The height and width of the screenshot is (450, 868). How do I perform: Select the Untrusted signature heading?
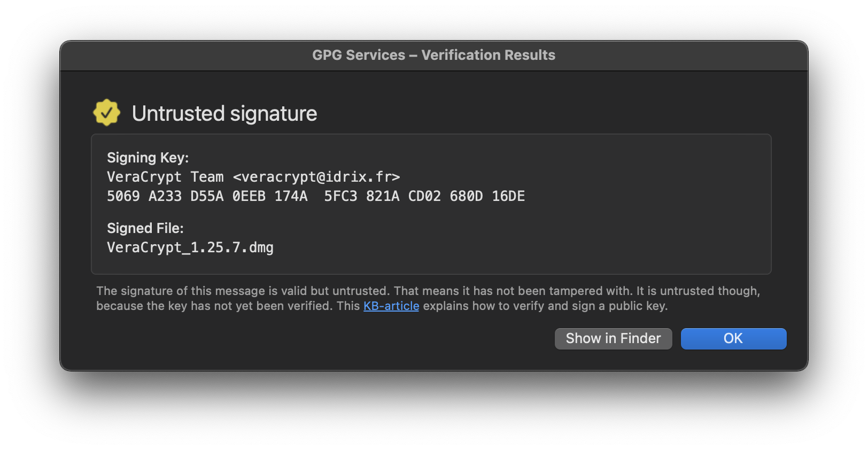224,113
